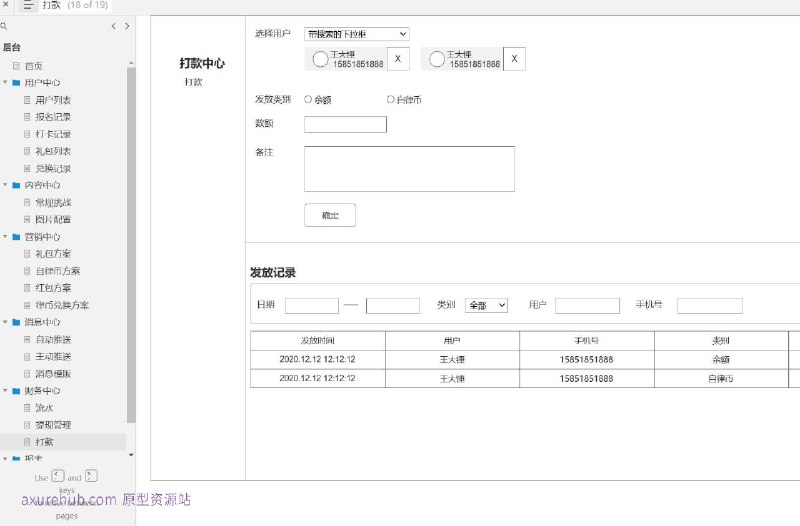Open the searchable 选择用户 dropdown
Image resolution: width=800 pixels, height=526 pixels.
click(357, 34)
